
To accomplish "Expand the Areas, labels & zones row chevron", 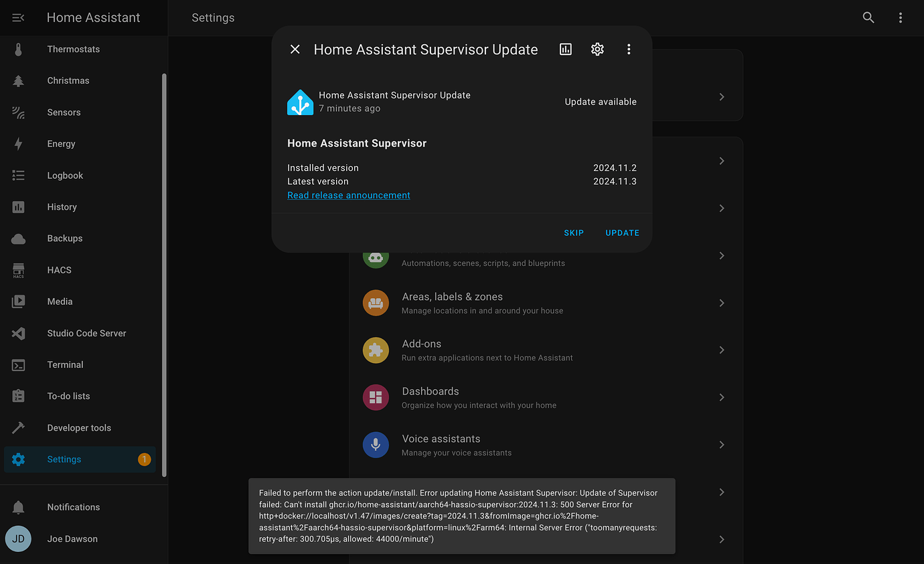I will tap(721, 303).
